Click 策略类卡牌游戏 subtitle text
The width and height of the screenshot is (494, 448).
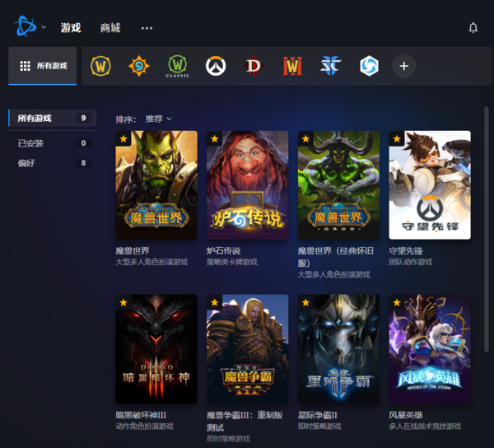pos(232,262)
